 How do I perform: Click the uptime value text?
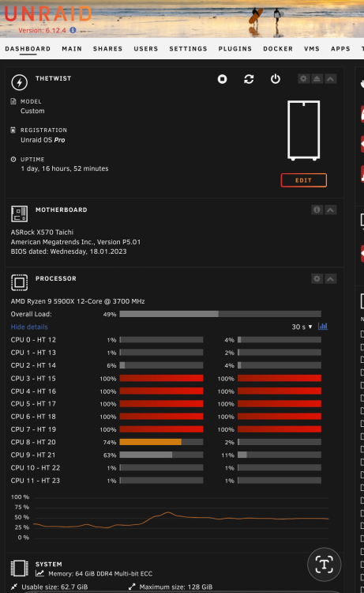click(65, 168)
